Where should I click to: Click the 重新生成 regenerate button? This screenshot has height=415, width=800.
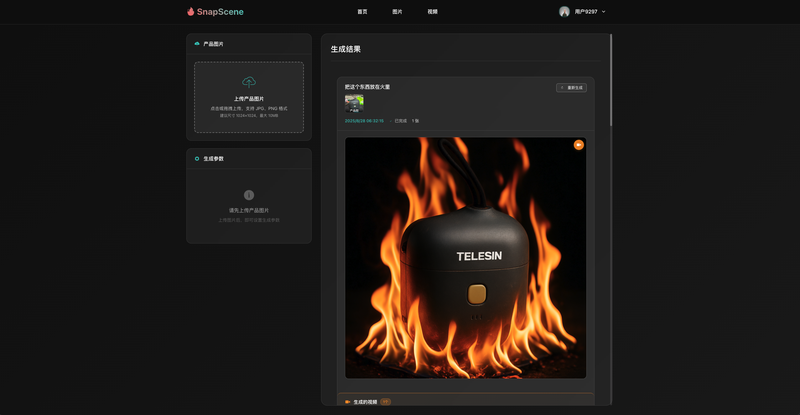571,88
